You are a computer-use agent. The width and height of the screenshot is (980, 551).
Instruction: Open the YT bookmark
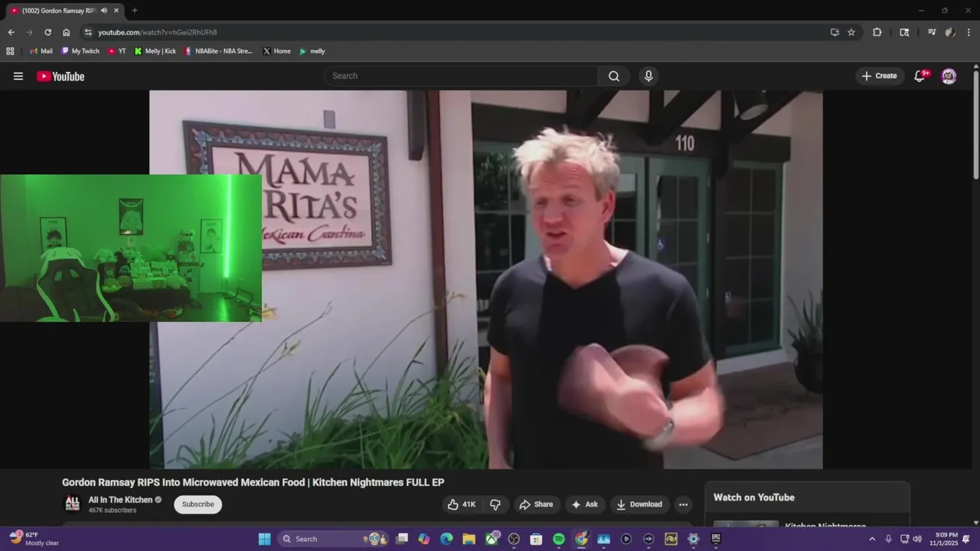(116, 51)
